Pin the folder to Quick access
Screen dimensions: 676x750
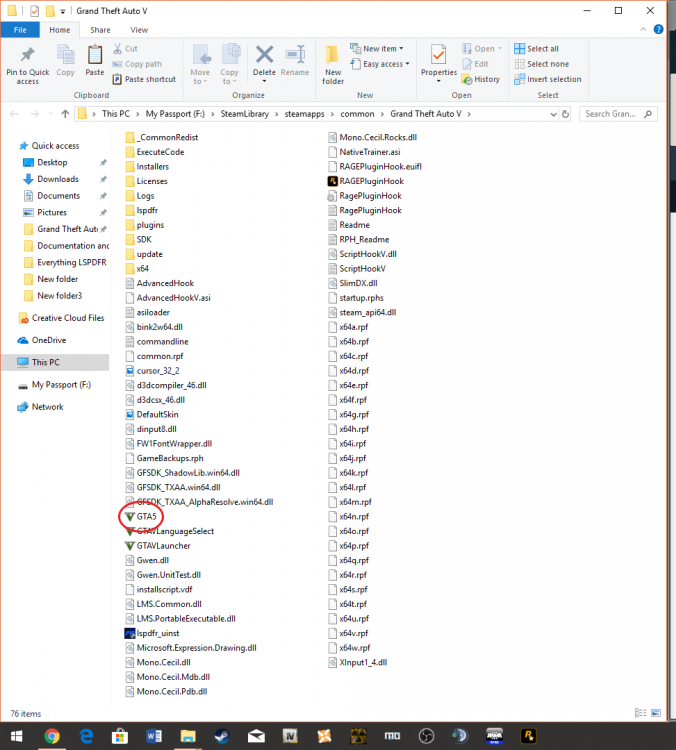(x=28, y=66)
